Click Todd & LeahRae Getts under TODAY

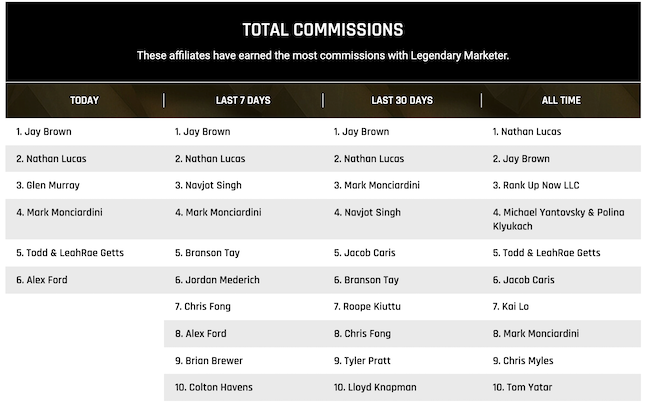(x=70, y=253)
